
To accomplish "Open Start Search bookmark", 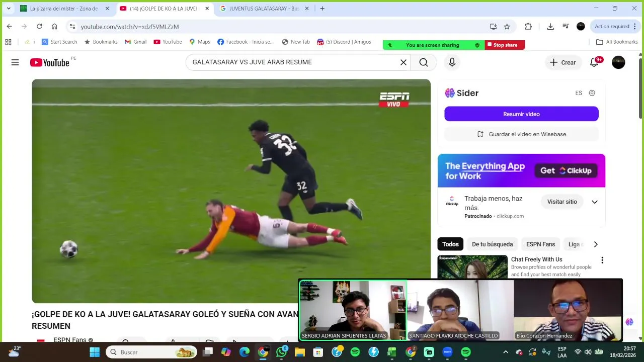I will [59, 42].
